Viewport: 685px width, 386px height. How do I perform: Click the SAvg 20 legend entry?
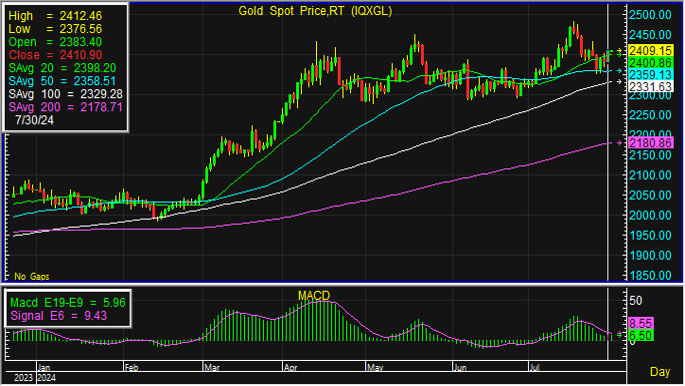(x=62, y=68)
